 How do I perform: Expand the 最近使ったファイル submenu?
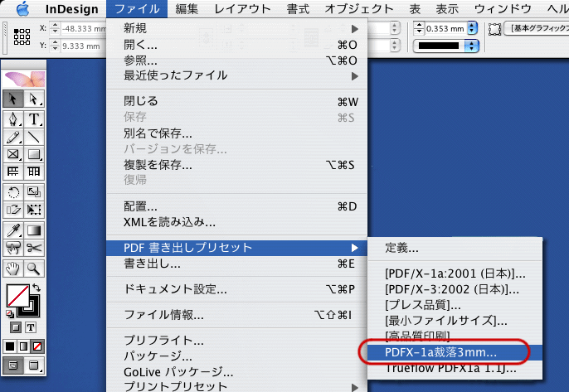tap(354, 76)
